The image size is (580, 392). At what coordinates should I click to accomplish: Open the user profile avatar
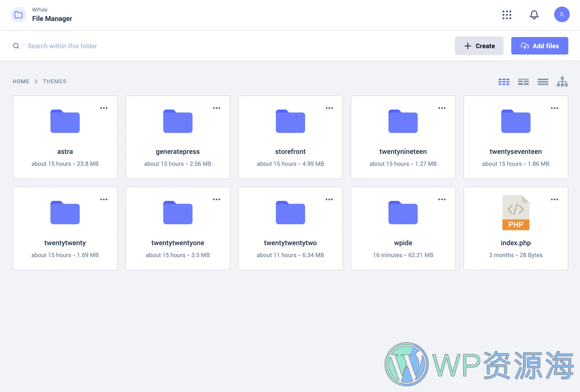click(x=561, y=14)
